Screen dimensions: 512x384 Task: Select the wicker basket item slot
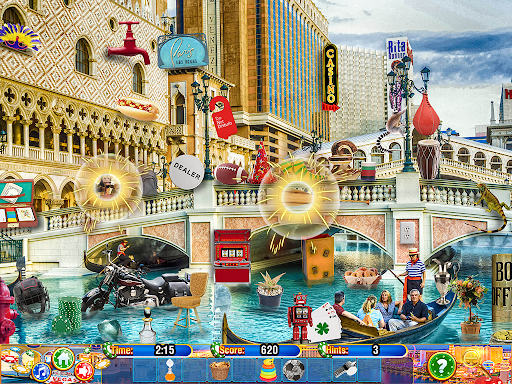click(219, 370)
